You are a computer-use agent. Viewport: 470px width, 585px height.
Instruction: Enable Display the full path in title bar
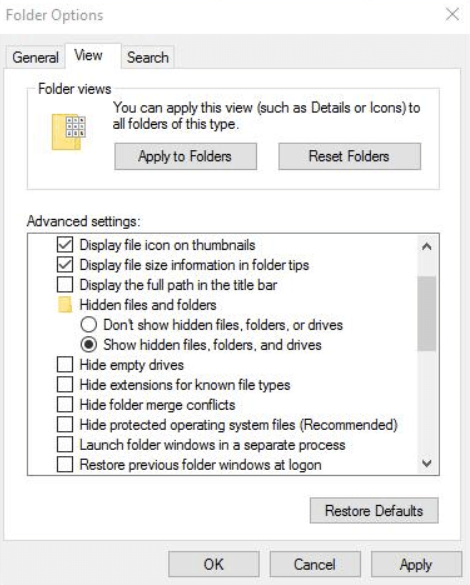[65, 285]
